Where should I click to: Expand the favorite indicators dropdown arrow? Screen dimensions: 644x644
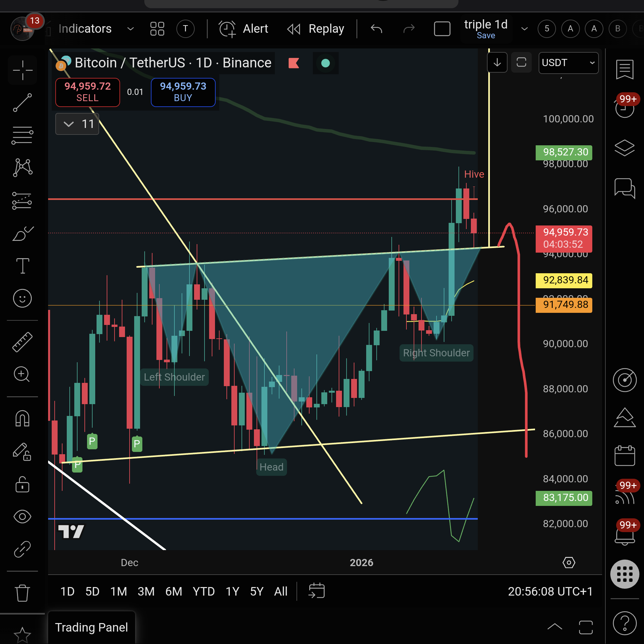coord(130,29)
